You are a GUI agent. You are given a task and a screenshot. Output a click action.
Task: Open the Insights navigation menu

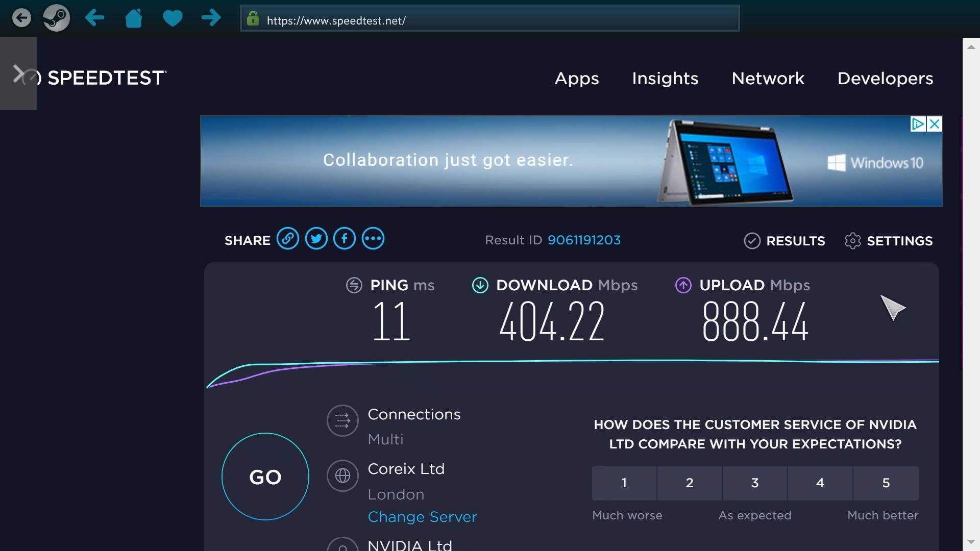tap(665, 78)
